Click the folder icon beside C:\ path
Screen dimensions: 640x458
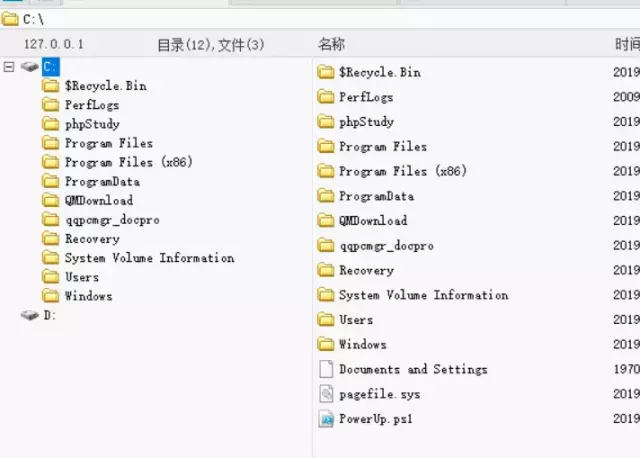click(x=10, y=19)
